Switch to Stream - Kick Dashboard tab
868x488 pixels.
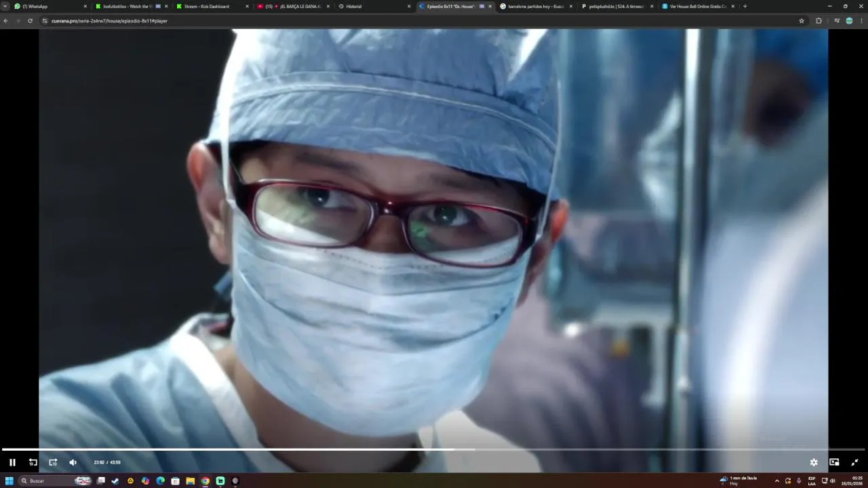[x=209, y=6]
